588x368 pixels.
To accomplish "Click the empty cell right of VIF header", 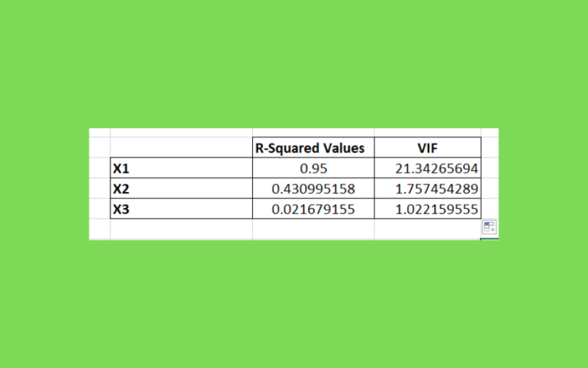I will [490, 148].
